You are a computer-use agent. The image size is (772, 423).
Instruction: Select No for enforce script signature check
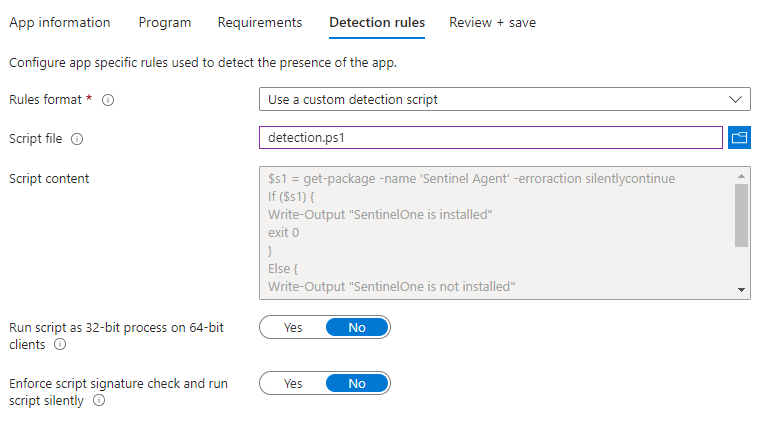pos(357,383)
